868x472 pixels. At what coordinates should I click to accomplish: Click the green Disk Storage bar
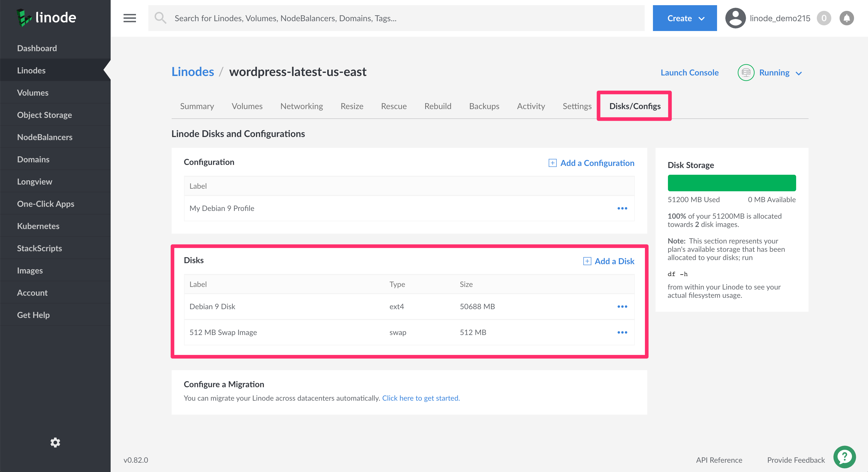pyautogui.click(x=732, y=183)
